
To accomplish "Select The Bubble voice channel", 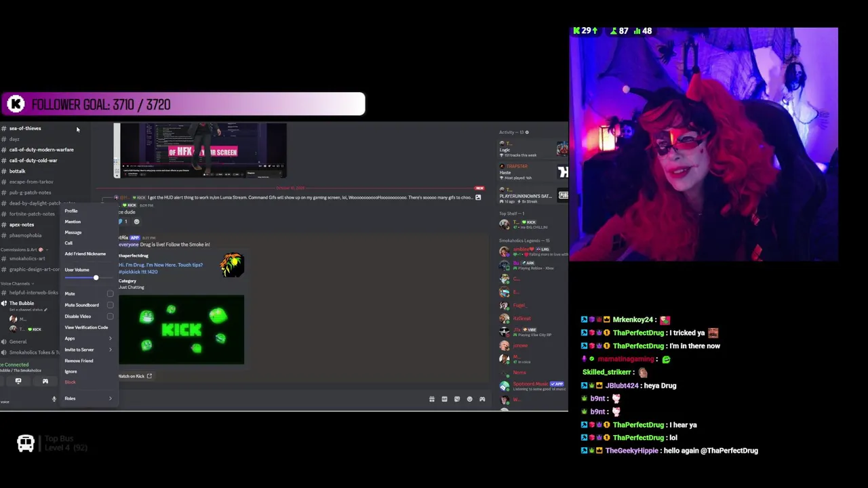I will [22, 303].
